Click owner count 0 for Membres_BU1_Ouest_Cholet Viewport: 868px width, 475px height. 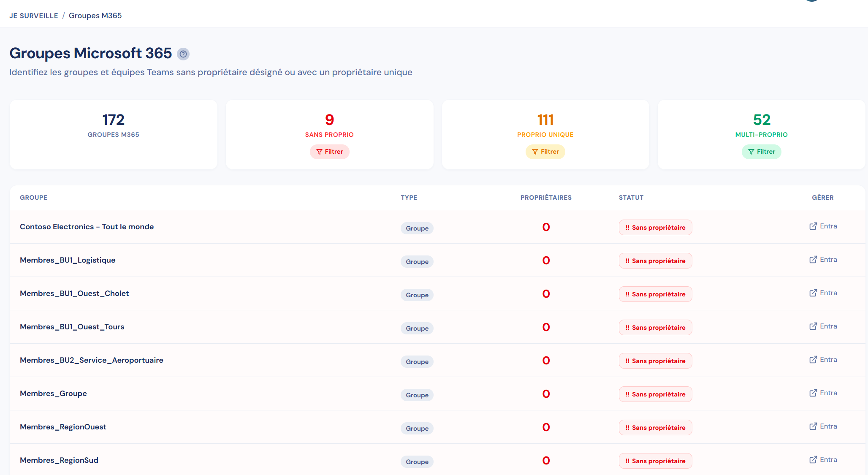pos(546,294)
